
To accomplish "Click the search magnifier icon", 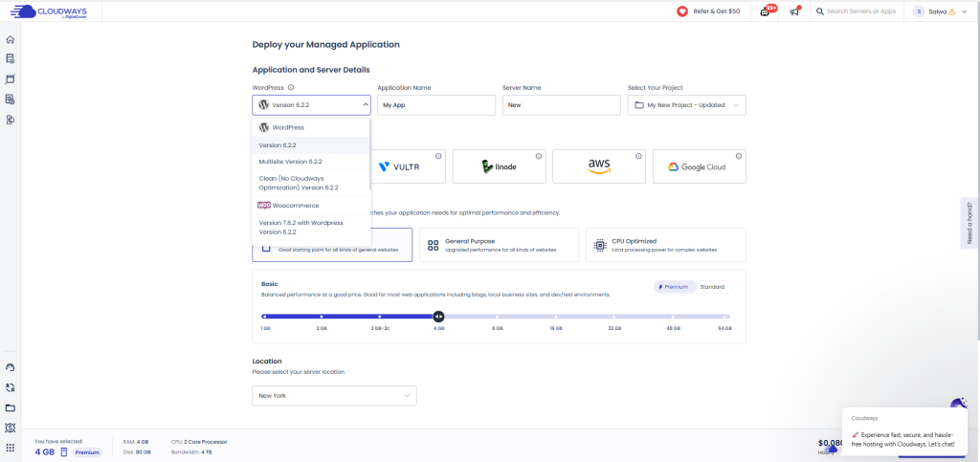I will coord(820,11).
